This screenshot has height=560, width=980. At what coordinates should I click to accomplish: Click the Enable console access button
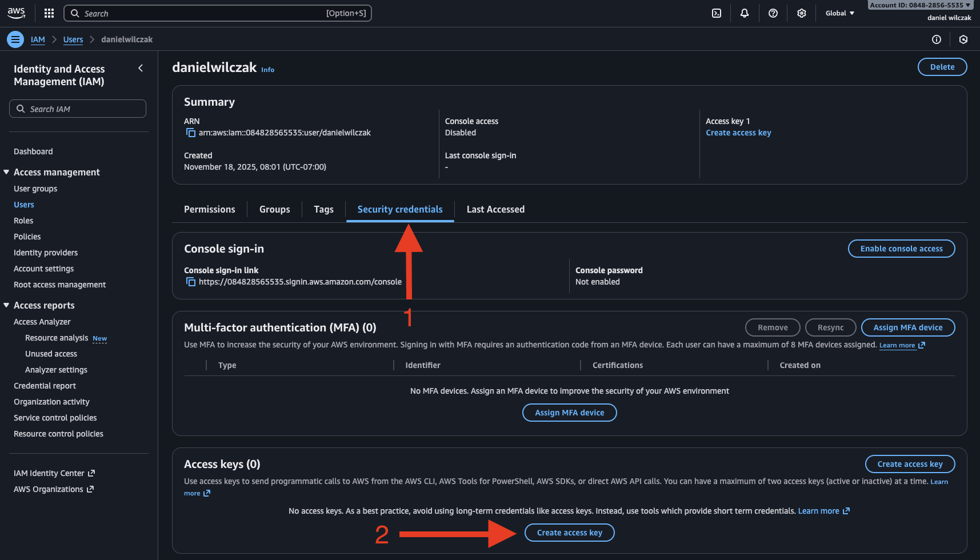(x=901, y=249)
